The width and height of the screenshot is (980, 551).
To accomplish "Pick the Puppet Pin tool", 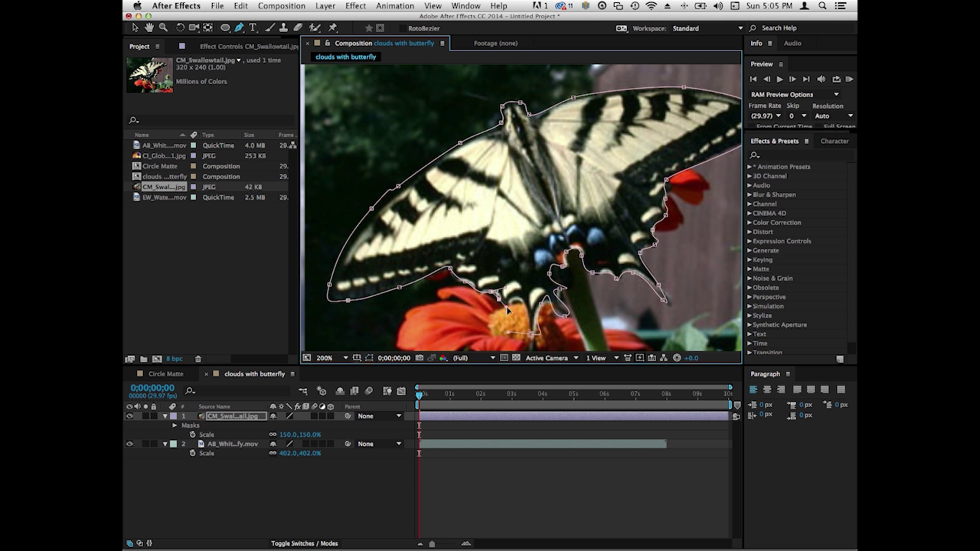I will [x=333, y=28].
